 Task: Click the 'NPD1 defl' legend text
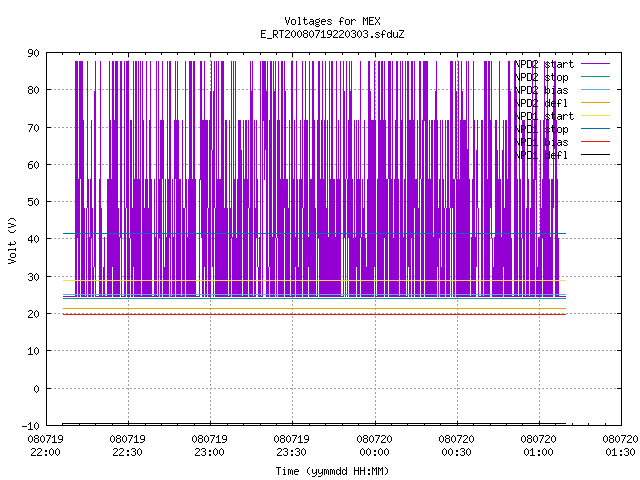click(x=541, y=155)
